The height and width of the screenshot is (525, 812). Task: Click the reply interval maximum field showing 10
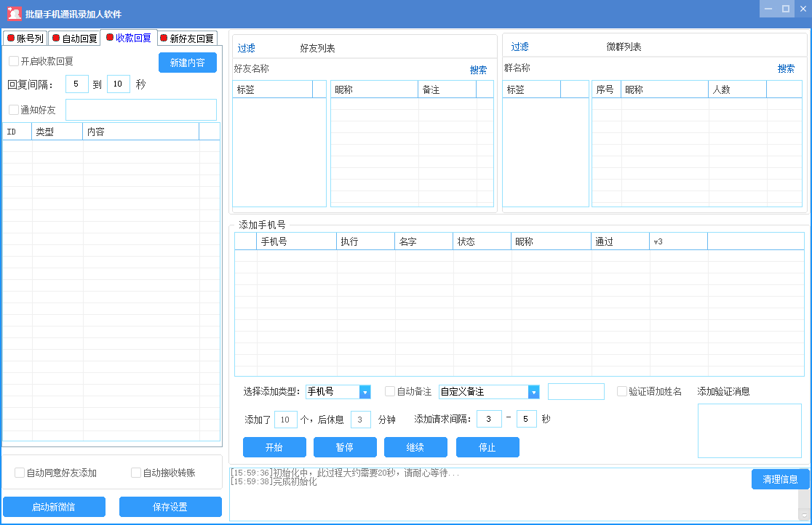(118, 84)
